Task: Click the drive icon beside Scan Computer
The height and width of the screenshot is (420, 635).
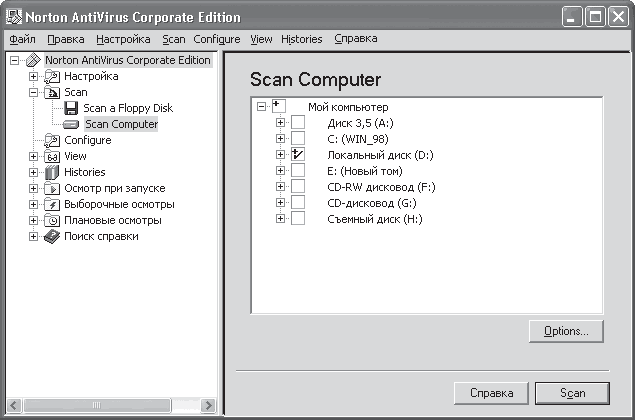Action: 71,124
